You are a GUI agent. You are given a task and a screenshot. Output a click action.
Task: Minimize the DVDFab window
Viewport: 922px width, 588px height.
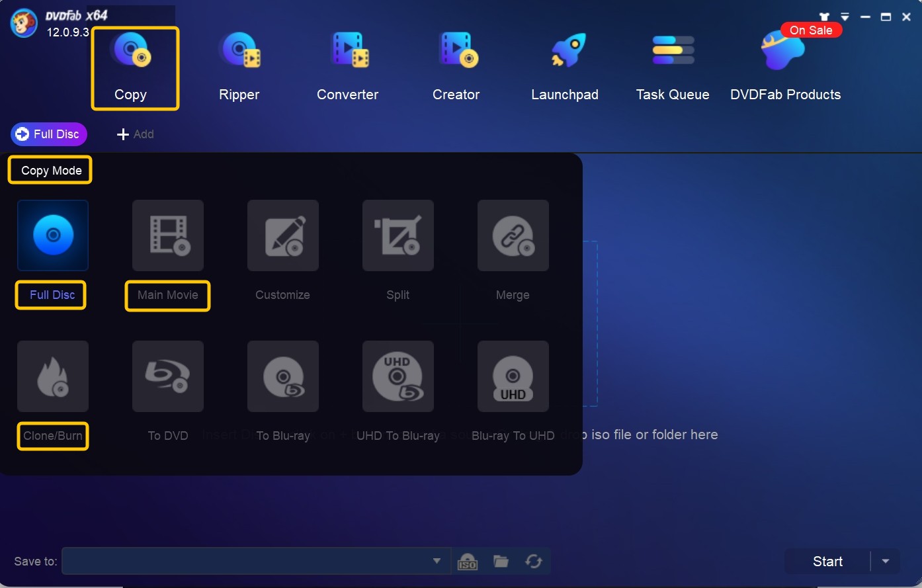pyautogui.click(x=865, y=17)
